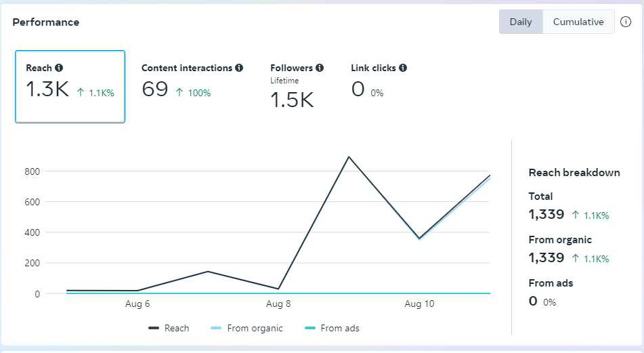
Task: Click the info icon beside Followers
Action: point(320,68)
